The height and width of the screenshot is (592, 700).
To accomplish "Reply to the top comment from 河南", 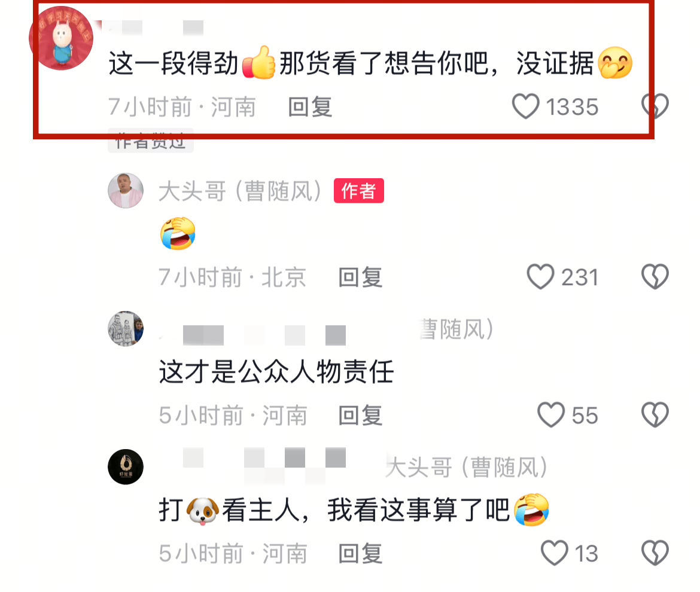I will coord(310,107).
